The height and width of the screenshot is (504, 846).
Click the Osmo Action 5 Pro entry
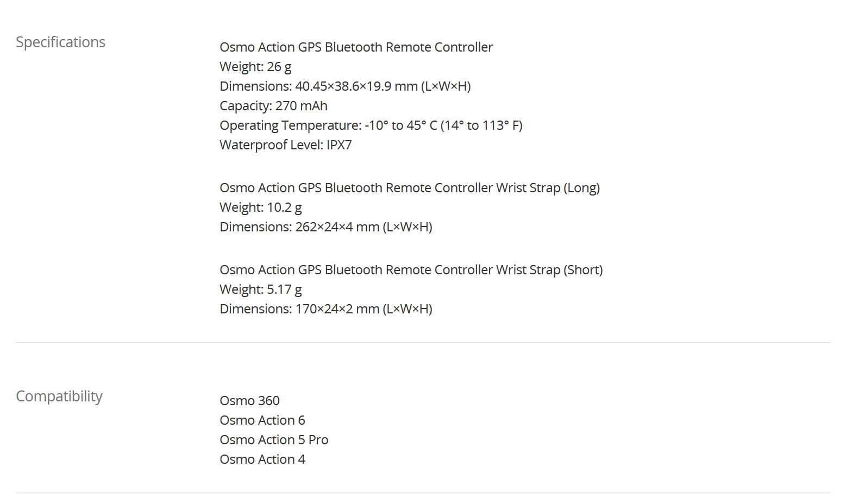[274, 440]
